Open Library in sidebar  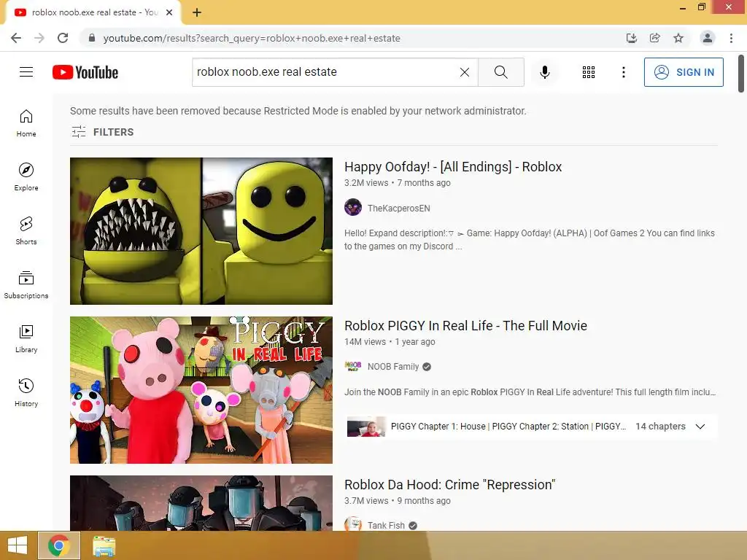pyautogui.click(x=26, y=338)
